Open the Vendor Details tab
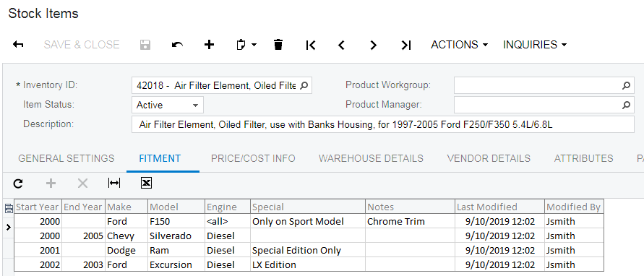Screen dimensions: 644x276 tap(489, 158)
